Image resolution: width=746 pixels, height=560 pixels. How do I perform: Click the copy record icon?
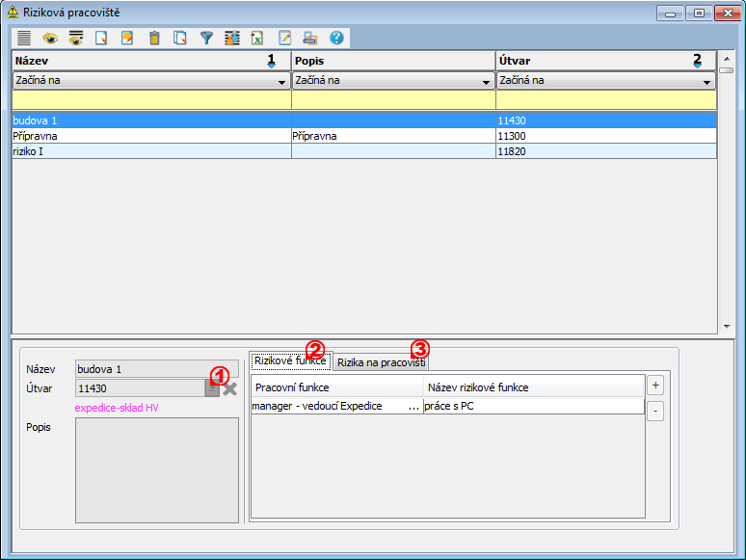point(180,39)
